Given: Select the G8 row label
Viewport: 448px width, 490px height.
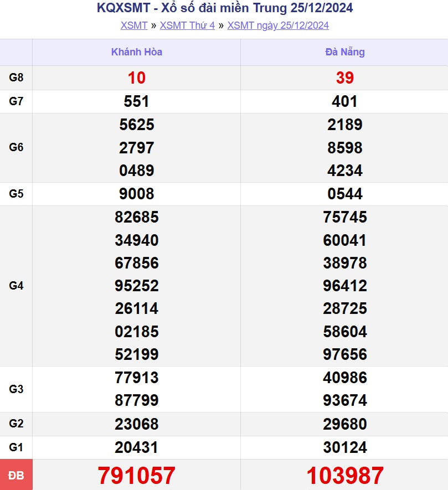Looking at the screenshot, I should pos(16,78).
